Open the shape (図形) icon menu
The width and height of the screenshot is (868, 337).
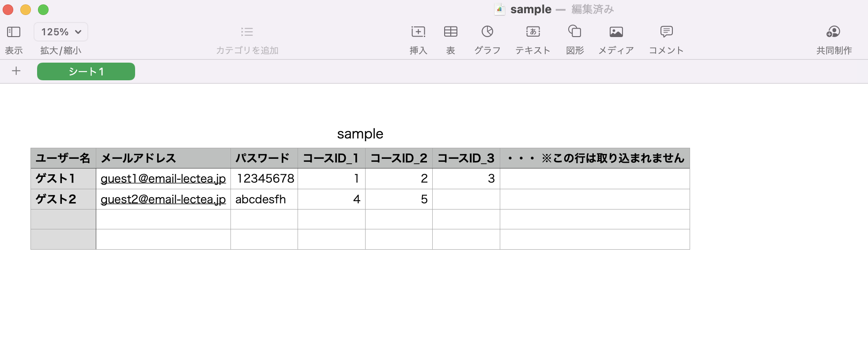tap(575, 32)
